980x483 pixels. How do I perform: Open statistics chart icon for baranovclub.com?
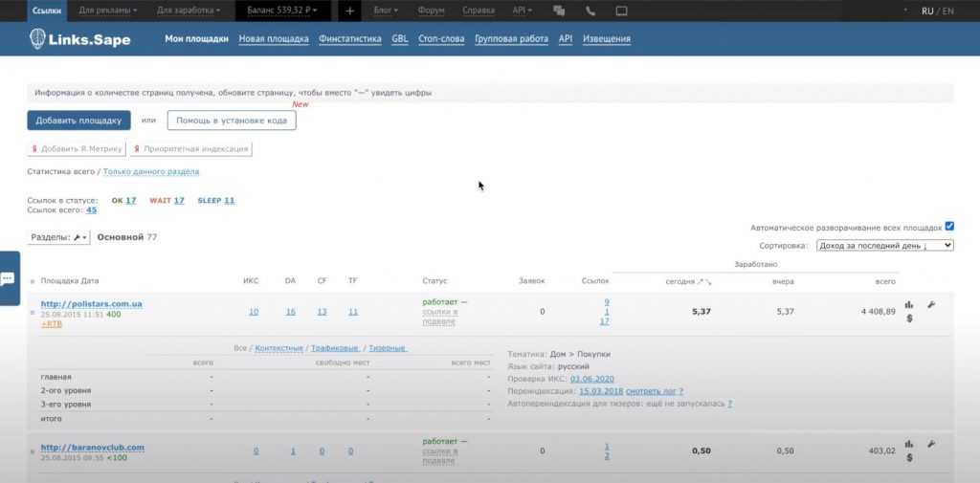[x=908, y=444]
